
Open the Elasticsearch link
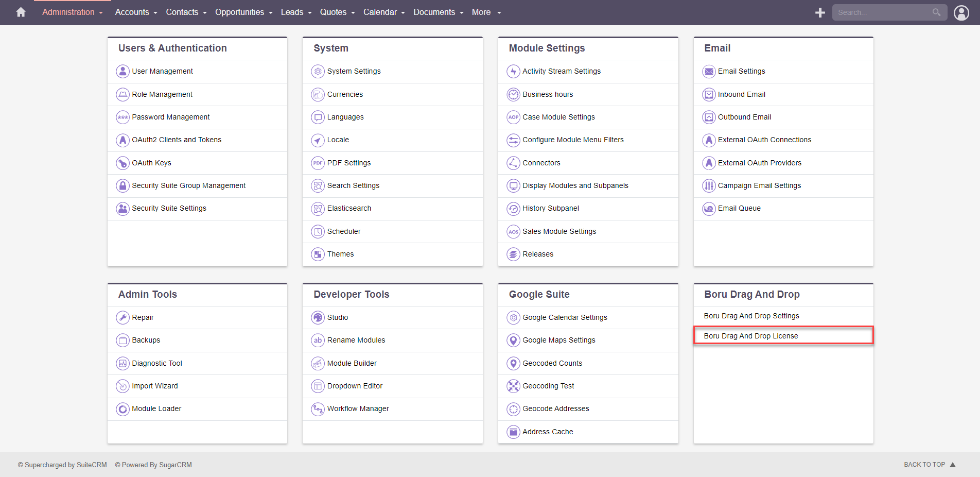(349, 208)
